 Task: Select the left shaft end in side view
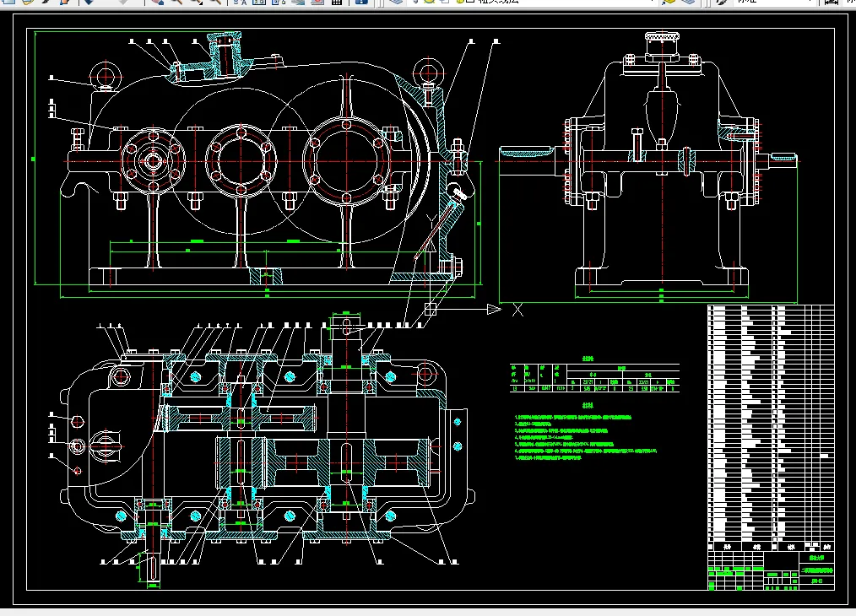click(528, 161)
